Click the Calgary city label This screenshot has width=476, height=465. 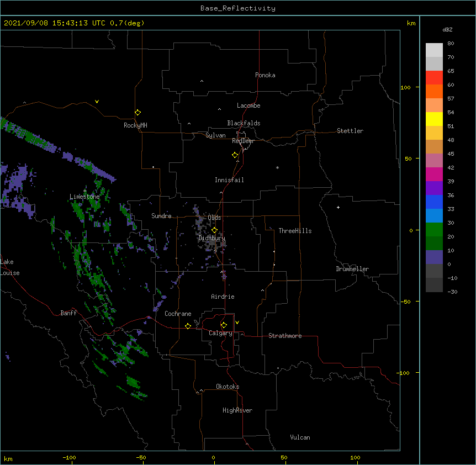click(x=220, y=333)
